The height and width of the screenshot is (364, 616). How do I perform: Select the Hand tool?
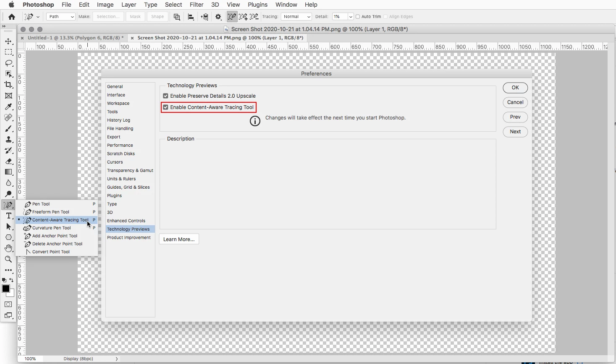click(x=8, y=248)
